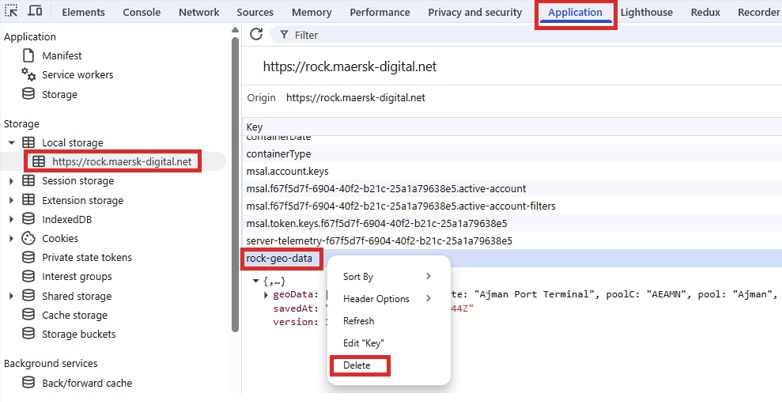Viewport: 782px width, 402px height.
Task: Collapse the Local storage tree node
Action: [x=12, y=143]
